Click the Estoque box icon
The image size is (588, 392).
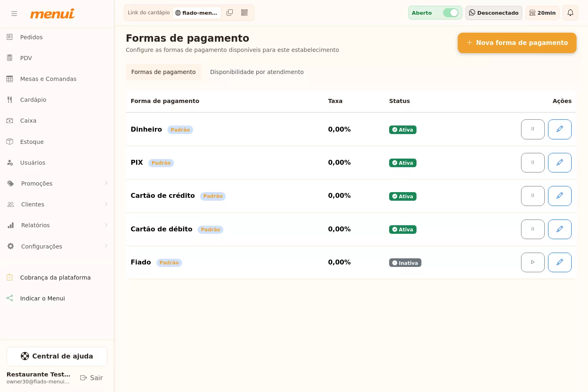(x=10, y=141)
